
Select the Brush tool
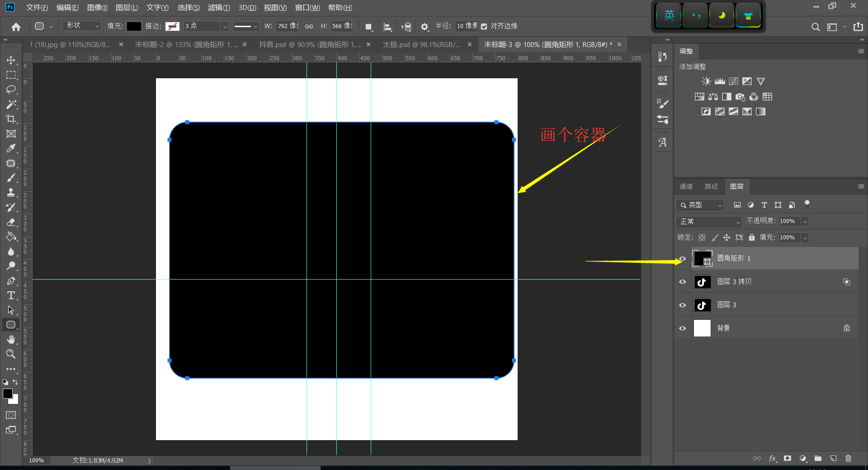11,178
